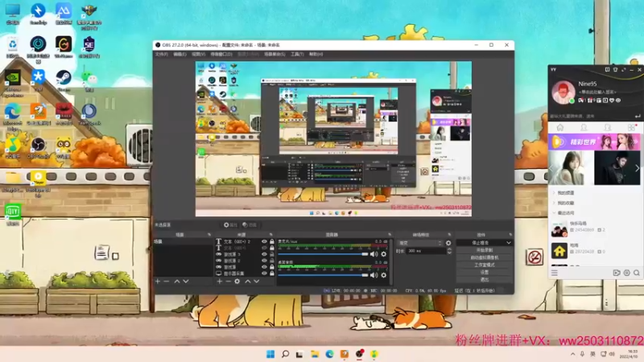Viewport: 644px width, 362px height.
Task: Hide the 显示器采集 source
Action: (x=264, y=273)
